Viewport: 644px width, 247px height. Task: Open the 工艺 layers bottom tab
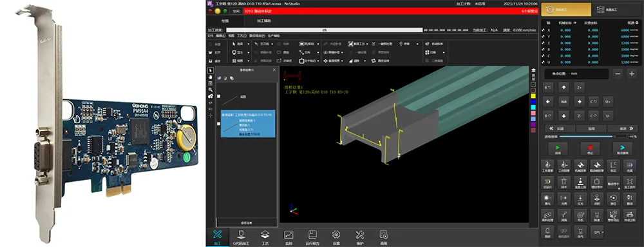(265, 237)
